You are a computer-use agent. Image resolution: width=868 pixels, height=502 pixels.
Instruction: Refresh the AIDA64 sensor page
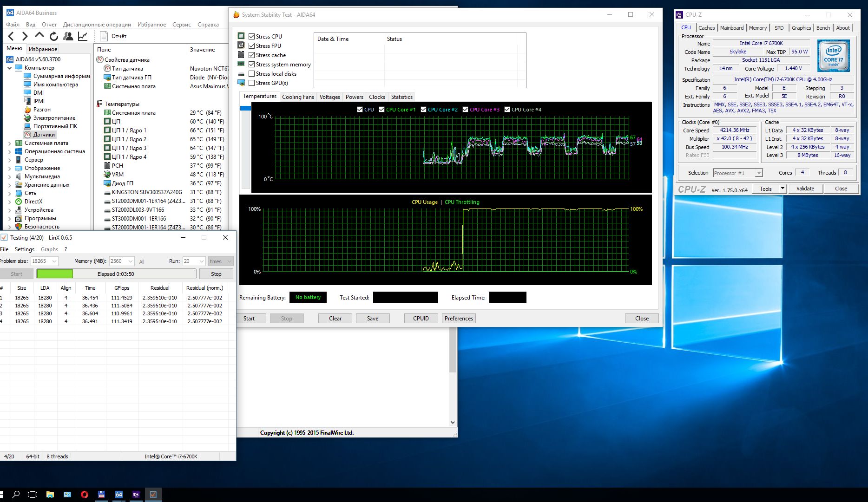pos(54,36)
